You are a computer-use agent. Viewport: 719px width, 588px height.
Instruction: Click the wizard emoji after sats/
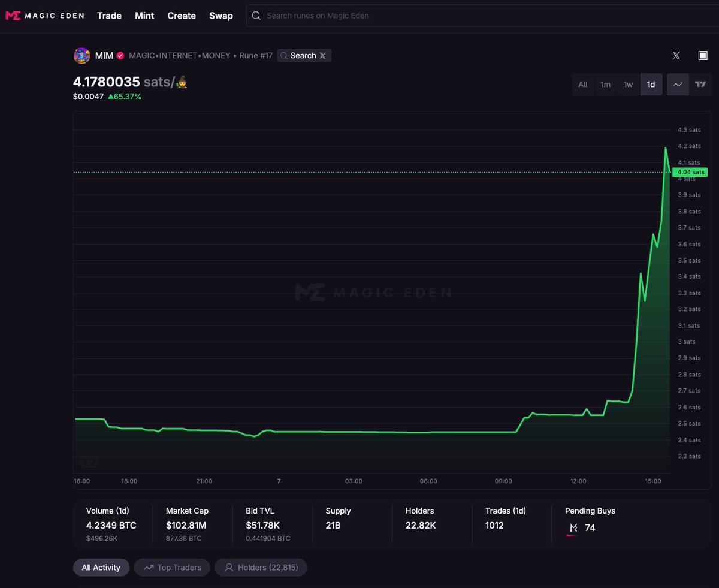[182, 82]
